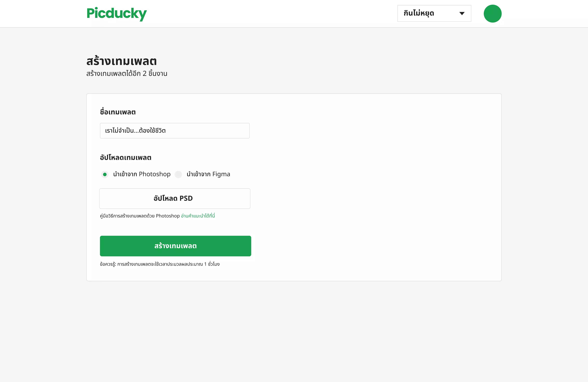Click the "อัปโหลดเทมเพลต" section heading
Viewport: 588px width, 382px height.
pos(125,158)
